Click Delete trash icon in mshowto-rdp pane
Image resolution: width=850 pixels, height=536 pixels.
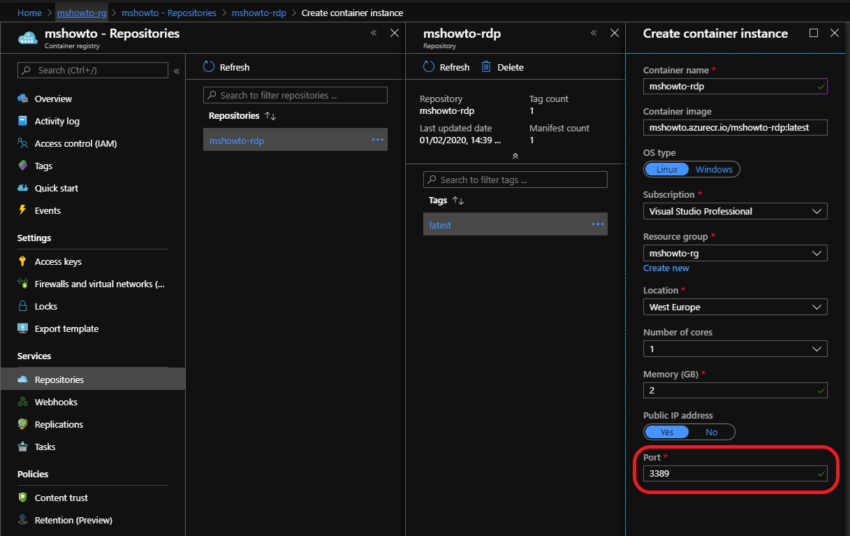pyautogui.click(x=486, y=67)
